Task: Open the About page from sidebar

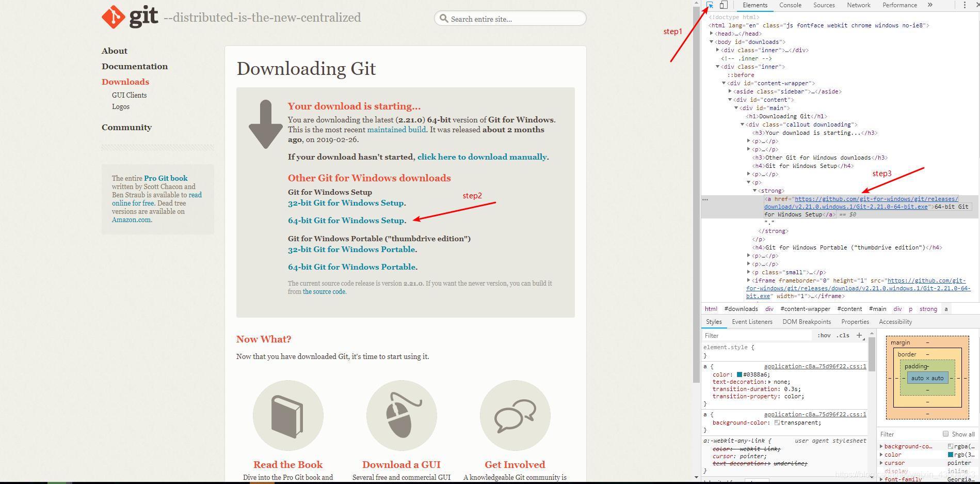Action: pos(115,51)
